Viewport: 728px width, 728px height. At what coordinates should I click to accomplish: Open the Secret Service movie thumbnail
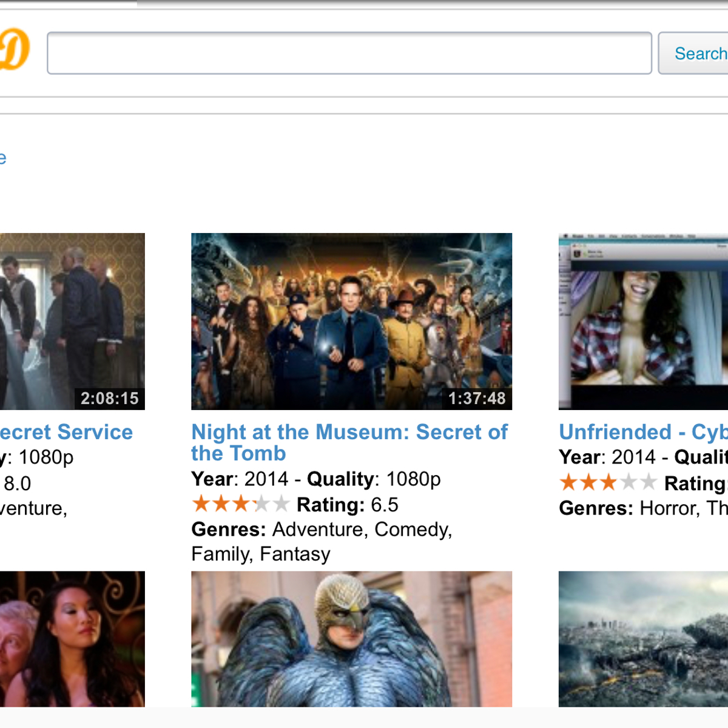click(72, 322)
